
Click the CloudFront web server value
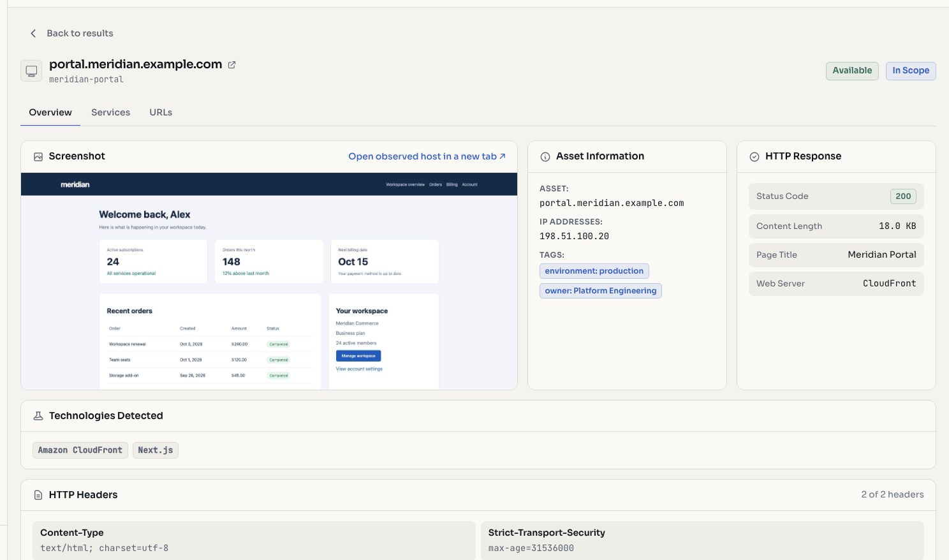click(x=890, y=283)
